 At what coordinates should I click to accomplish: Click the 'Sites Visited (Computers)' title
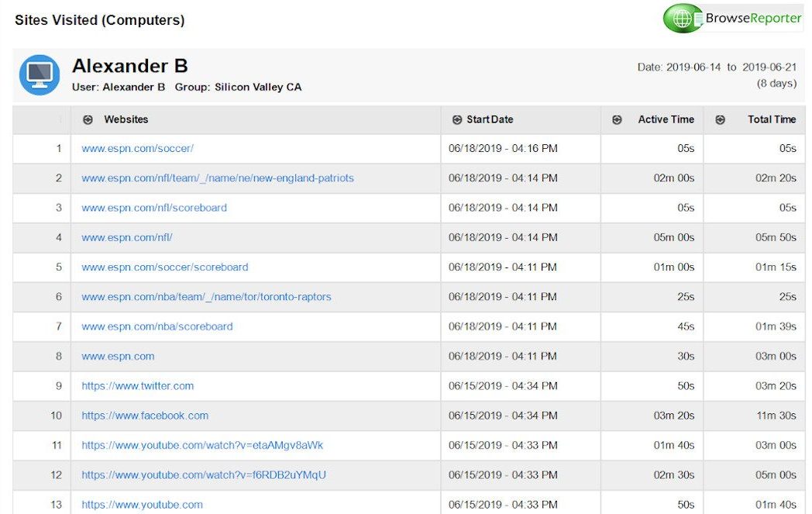tap(99, 19)
